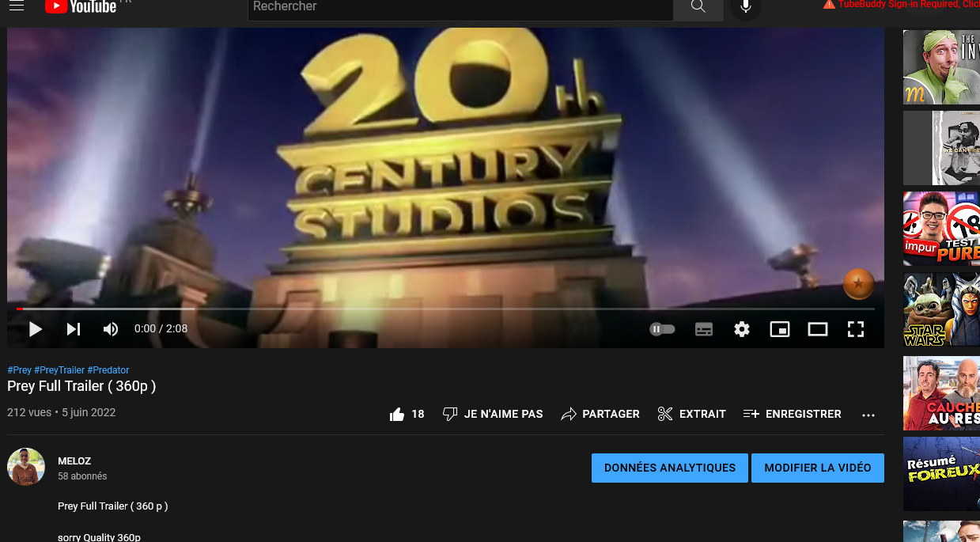The width and height of the screenshot is (980, 542).
Task: Enable miniplayer mode
Action: (780, 329)
